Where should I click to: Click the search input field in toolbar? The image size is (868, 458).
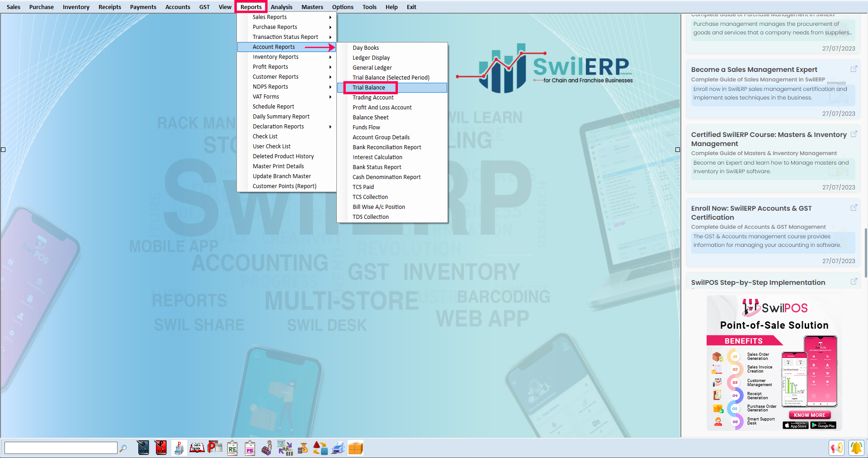click(61, 448)
